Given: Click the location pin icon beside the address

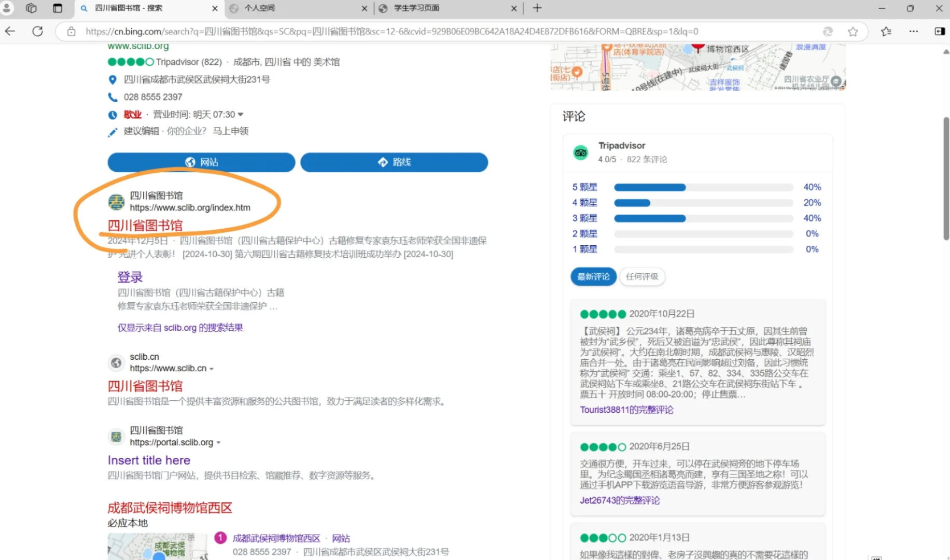Looking at the screenshot, I should pyautogui.click(x=112, y=80).
